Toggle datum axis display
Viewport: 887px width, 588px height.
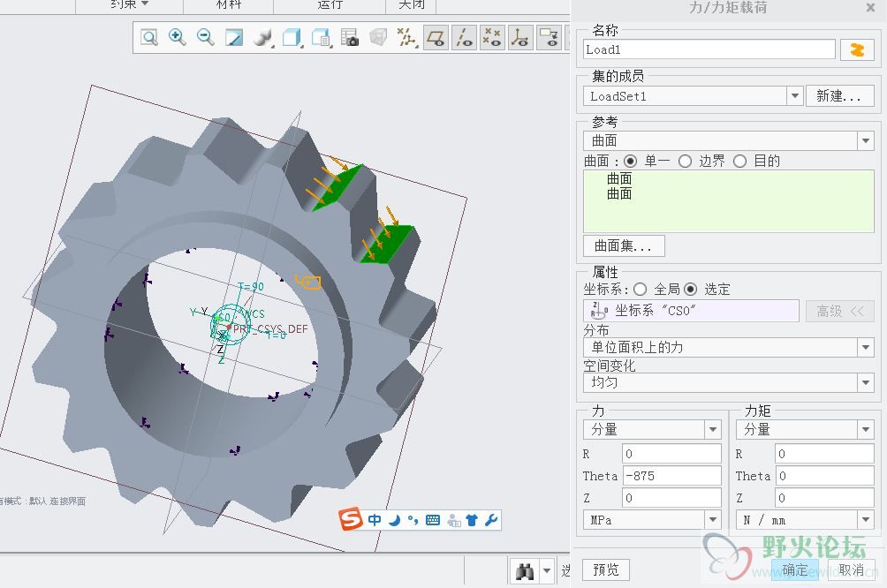click(465, 38)
